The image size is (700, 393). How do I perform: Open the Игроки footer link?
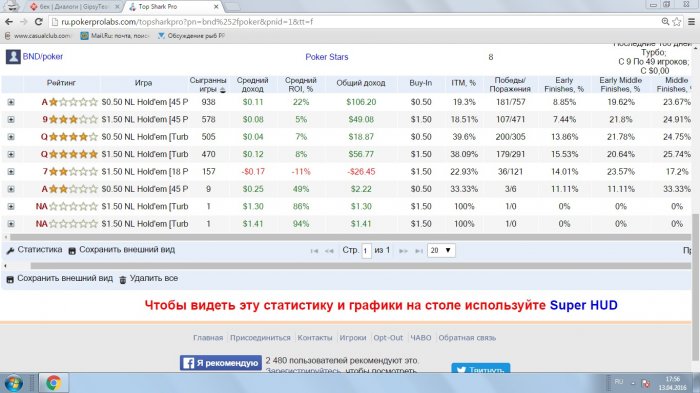[353, 338]
